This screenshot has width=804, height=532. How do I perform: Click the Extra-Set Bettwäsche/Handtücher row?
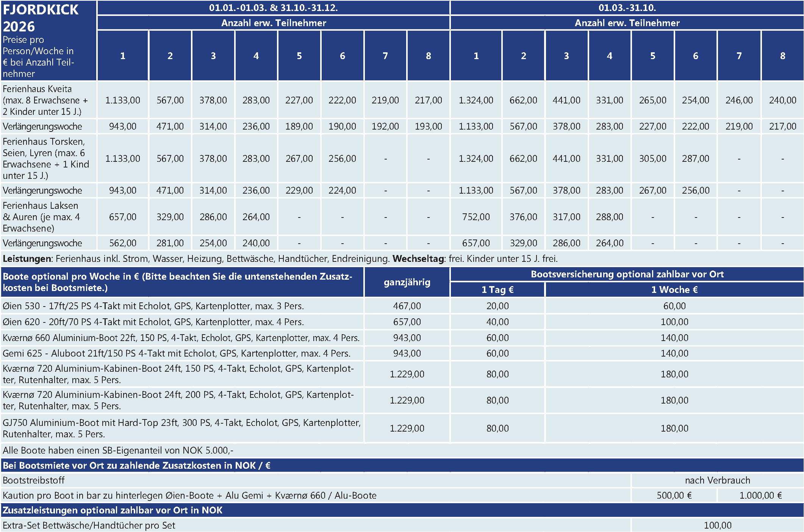coord(89,526)
